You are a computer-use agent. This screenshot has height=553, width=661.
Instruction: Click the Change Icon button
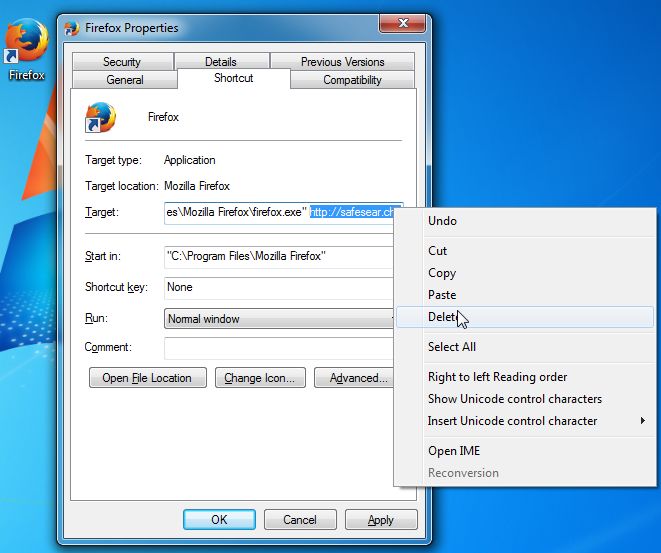pos(260,378)
